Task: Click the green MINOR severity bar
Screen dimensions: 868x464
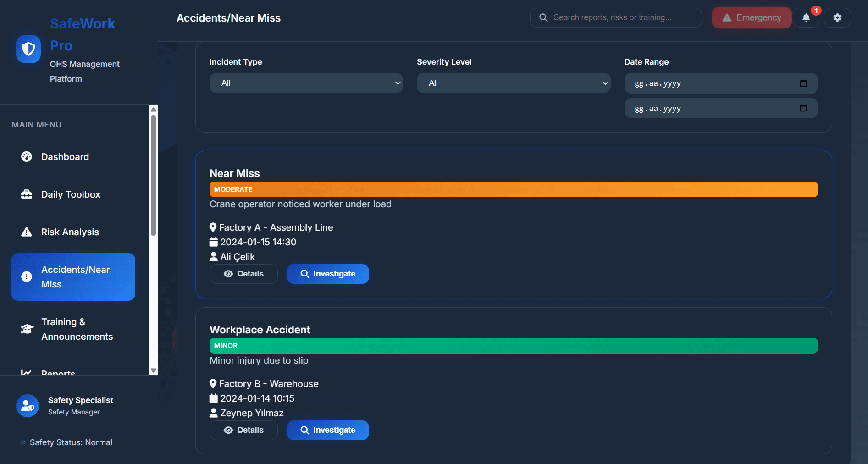Action: click(x=513, y=346)
